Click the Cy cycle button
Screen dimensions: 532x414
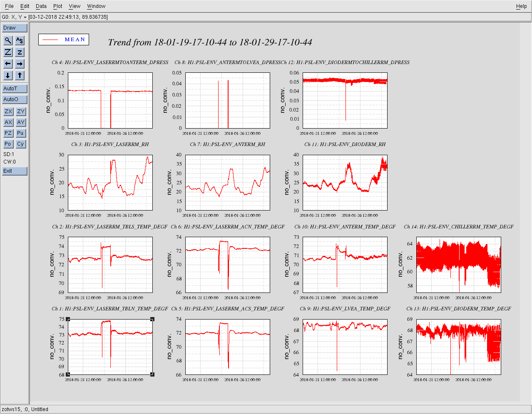pyautogui.click(x=20, y=144)
